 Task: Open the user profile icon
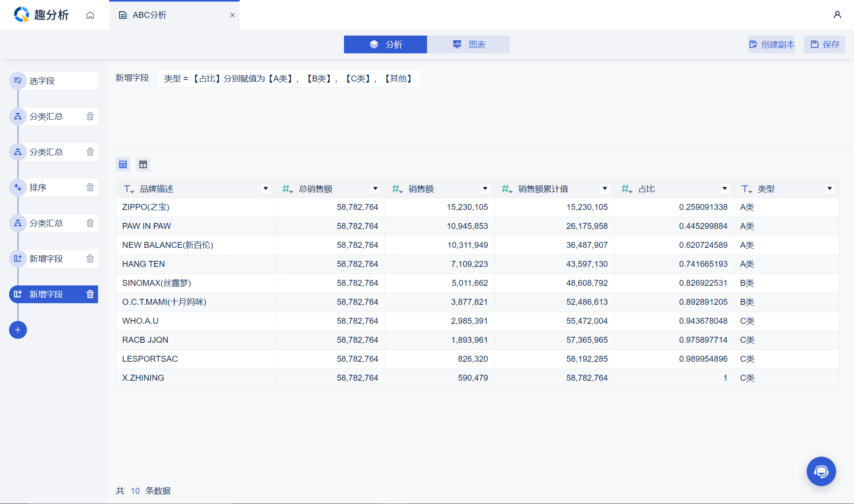click(837, 15)
